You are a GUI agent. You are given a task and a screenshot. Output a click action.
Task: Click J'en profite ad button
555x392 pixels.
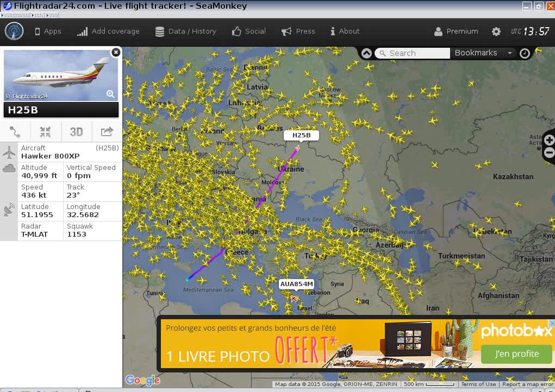pyautogui.click(x=516, y=354)
